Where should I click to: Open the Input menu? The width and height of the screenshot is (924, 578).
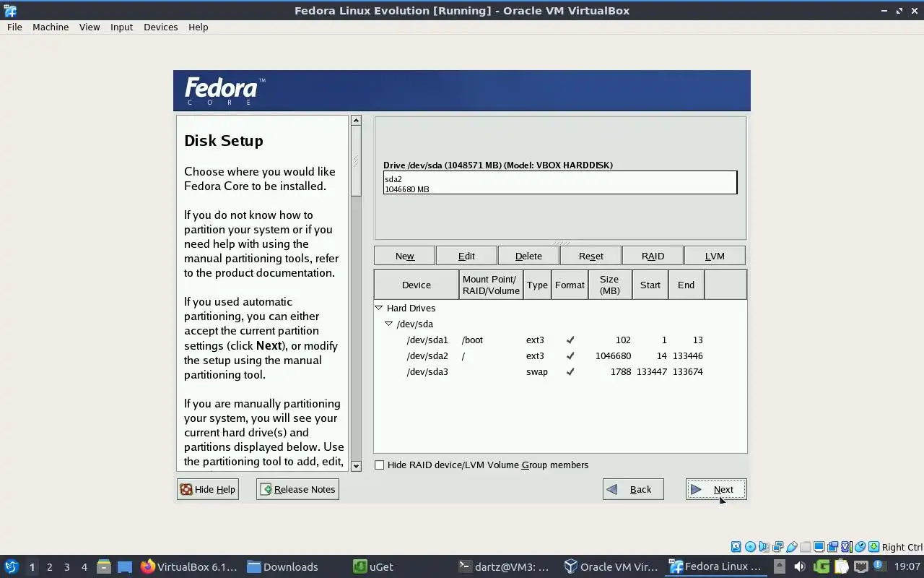point(121,27)
